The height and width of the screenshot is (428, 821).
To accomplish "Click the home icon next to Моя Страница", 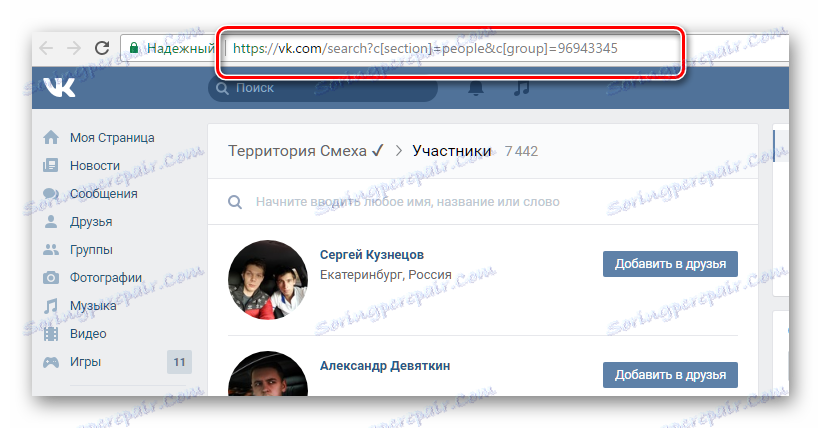I will tap(51, 137).
